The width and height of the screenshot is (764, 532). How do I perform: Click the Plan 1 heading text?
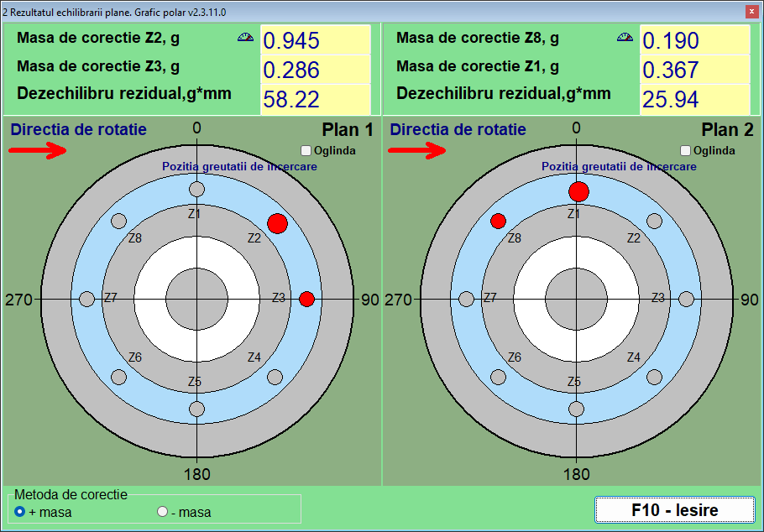pos(348,129)
